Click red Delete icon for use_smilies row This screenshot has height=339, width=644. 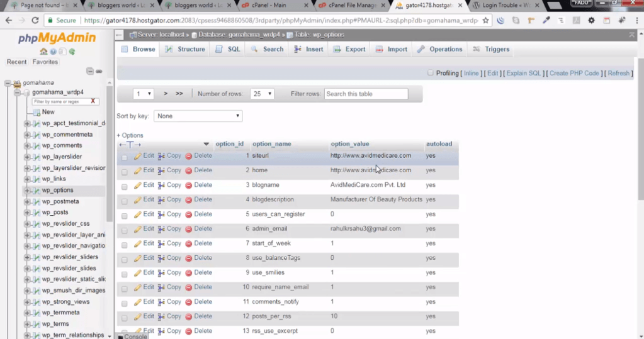188,273
